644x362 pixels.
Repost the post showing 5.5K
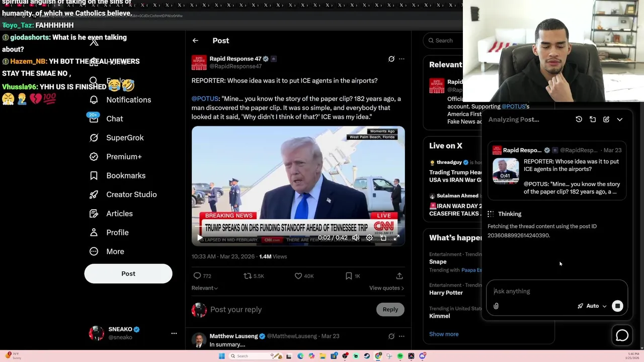coord(254,276)
